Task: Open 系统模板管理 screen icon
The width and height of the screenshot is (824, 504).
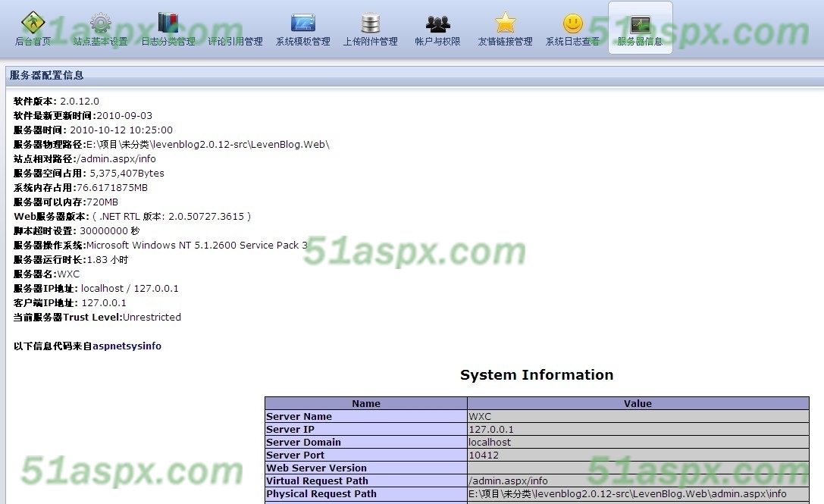Action: tap(303, 23)
